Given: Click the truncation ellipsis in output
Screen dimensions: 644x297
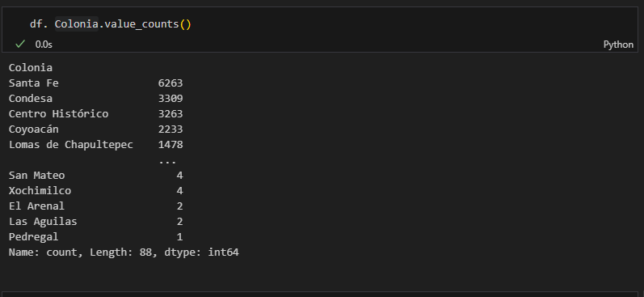Looking at the screenshot, I should [167, 162].
